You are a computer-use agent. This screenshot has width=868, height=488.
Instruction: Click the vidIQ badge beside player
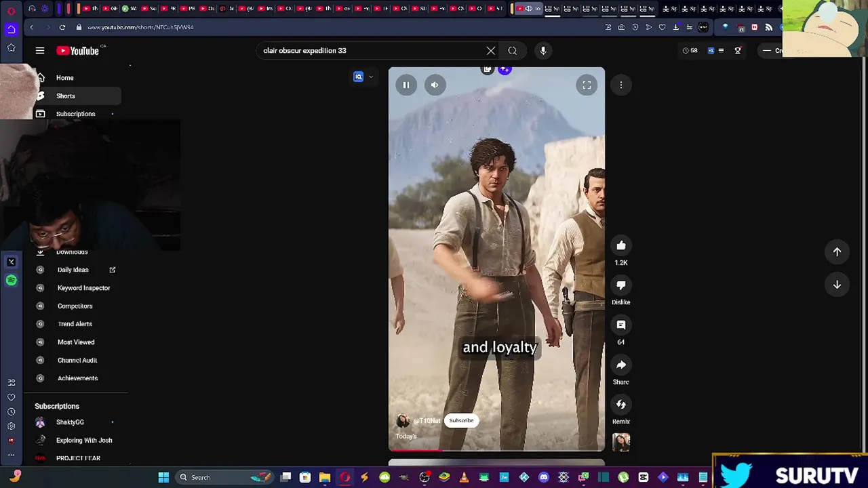point(358,77)
